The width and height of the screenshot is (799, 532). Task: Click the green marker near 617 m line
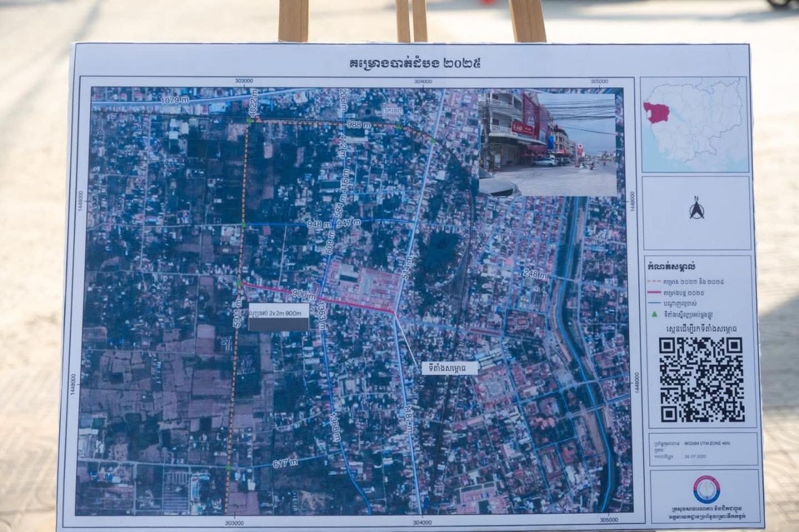coord(228,468)
